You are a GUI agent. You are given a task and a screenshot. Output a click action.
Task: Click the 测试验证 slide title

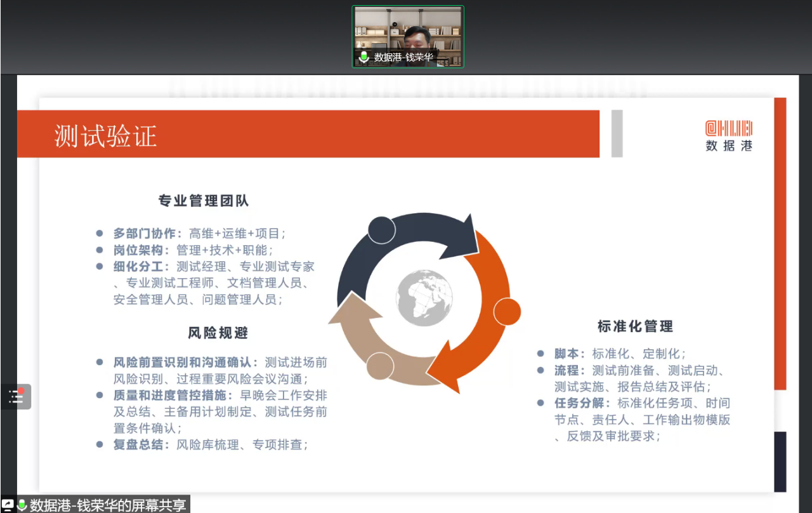pyautogui.click(x=105, y=136)
